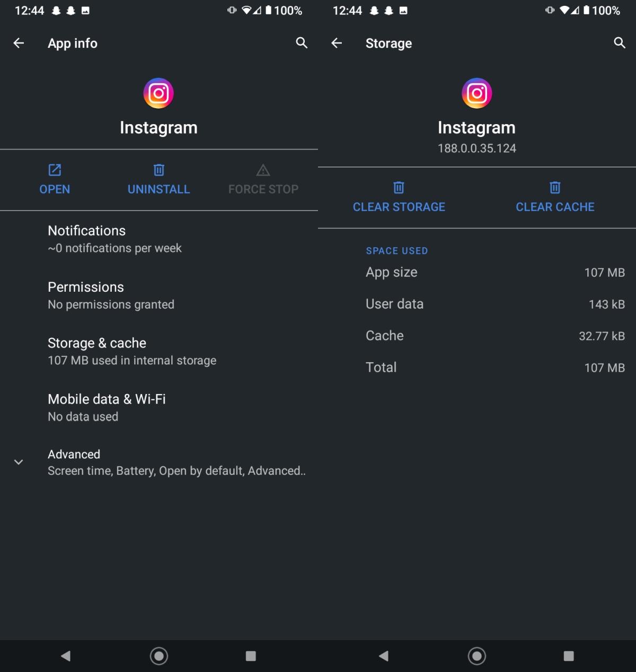This screenshot has width=636, height=672.
Task: Tap the search icon on App info
Action: [x=302, y=43]
